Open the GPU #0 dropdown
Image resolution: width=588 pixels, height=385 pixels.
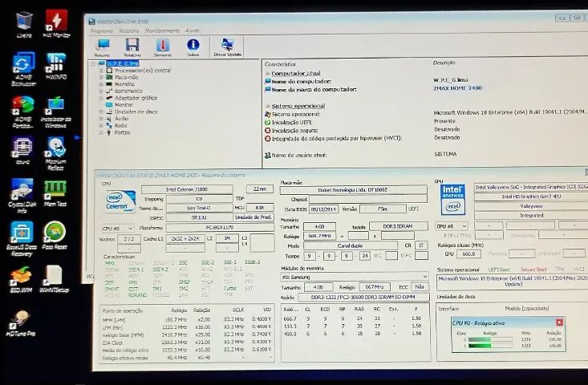pyautogui.click(x=452, y=226)
